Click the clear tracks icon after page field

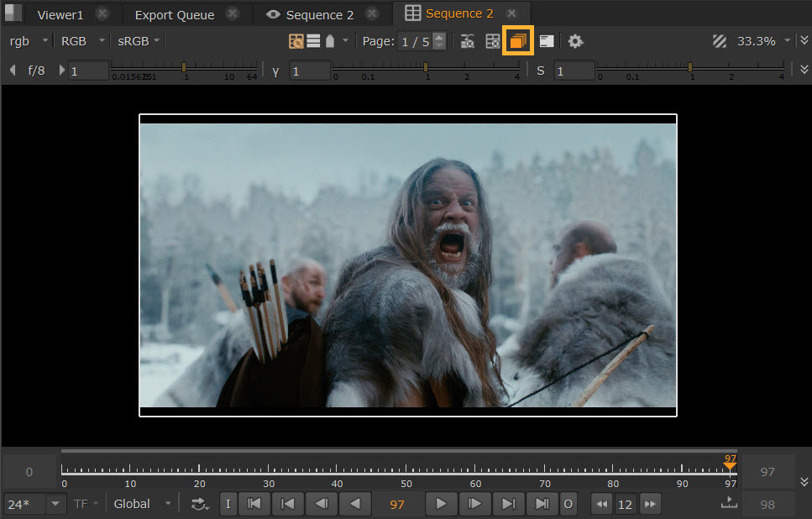(468, 41)
